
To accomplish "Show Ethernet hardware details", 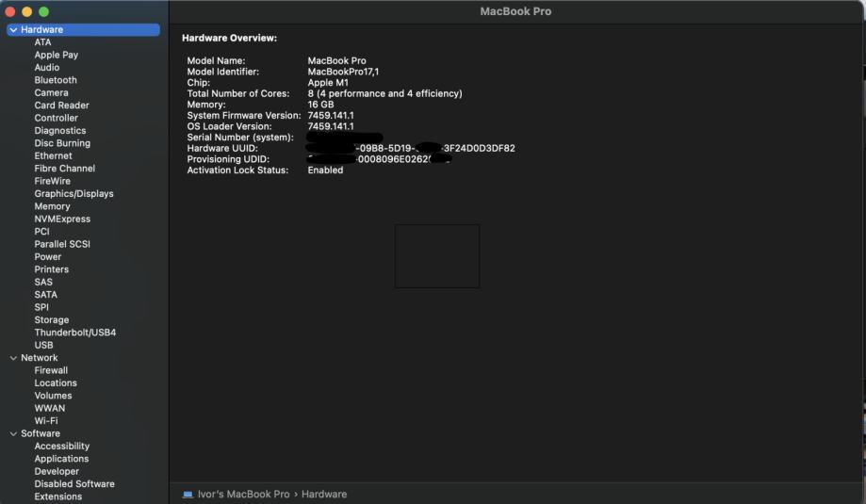I will click(53, 156).
